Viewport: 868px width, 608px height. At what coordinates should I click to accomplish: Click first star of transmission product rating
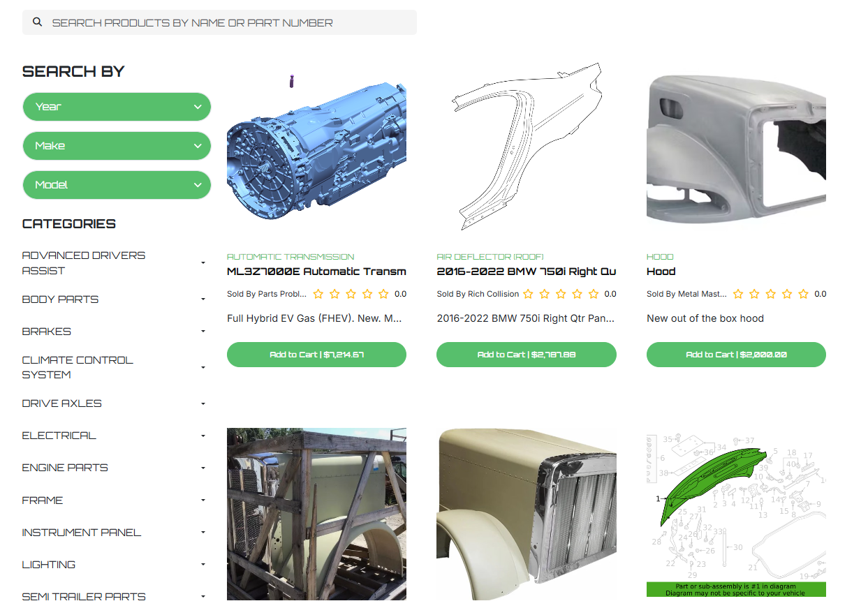[318, 294]
